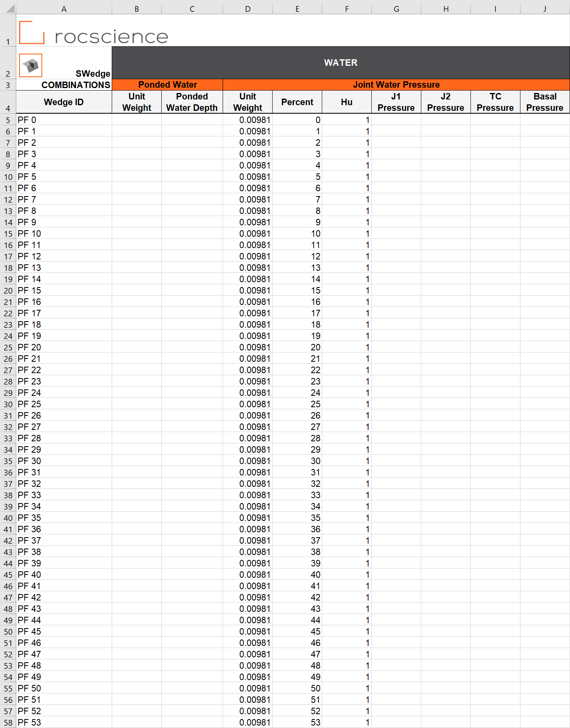Click the SWedge wedge icon in cell A2
This screenshot has height=728, width=570.
click(x=30, y=65)
